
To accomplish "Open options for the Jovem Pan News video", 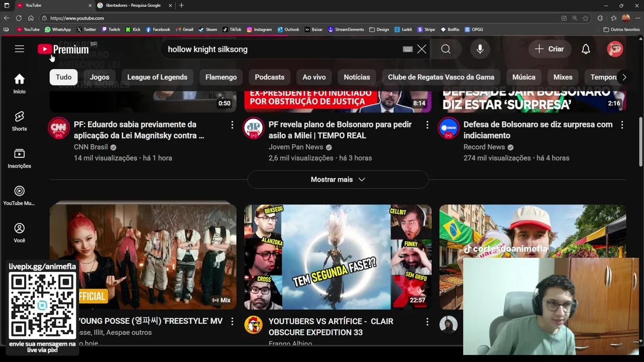I will pyautogui.click(x=427, y=125).
